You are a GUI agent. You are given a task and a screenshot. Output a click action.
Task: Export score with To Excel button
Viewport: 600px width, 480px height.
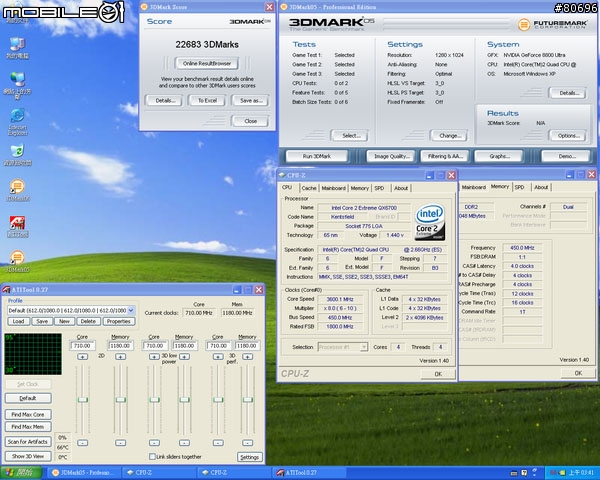point(207,101)
